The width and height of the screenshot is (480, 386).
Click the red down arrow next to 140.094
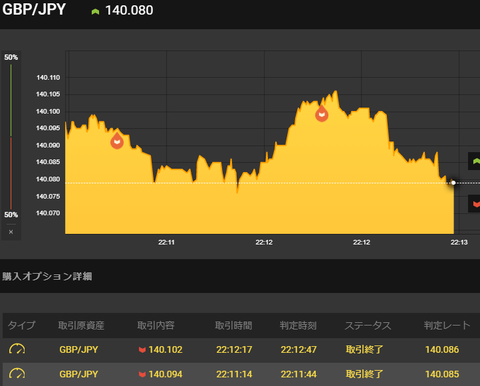(142, 374)
